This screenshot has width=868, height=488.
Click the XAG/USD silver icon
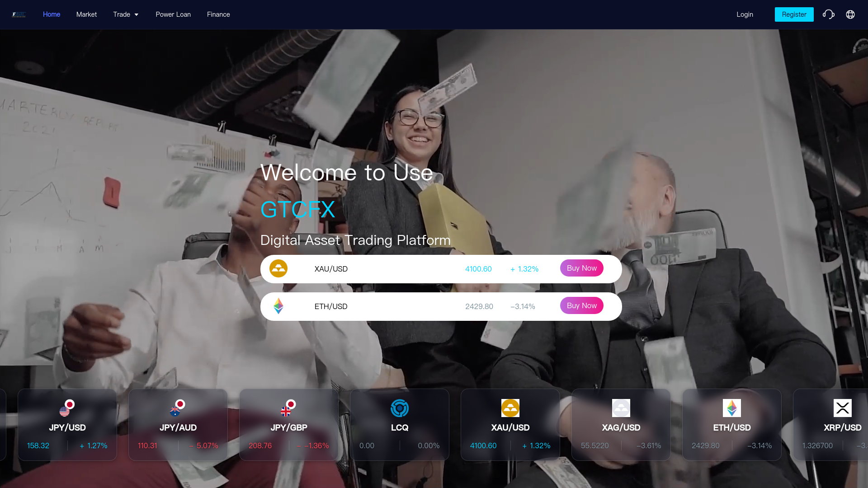(621, 408)
